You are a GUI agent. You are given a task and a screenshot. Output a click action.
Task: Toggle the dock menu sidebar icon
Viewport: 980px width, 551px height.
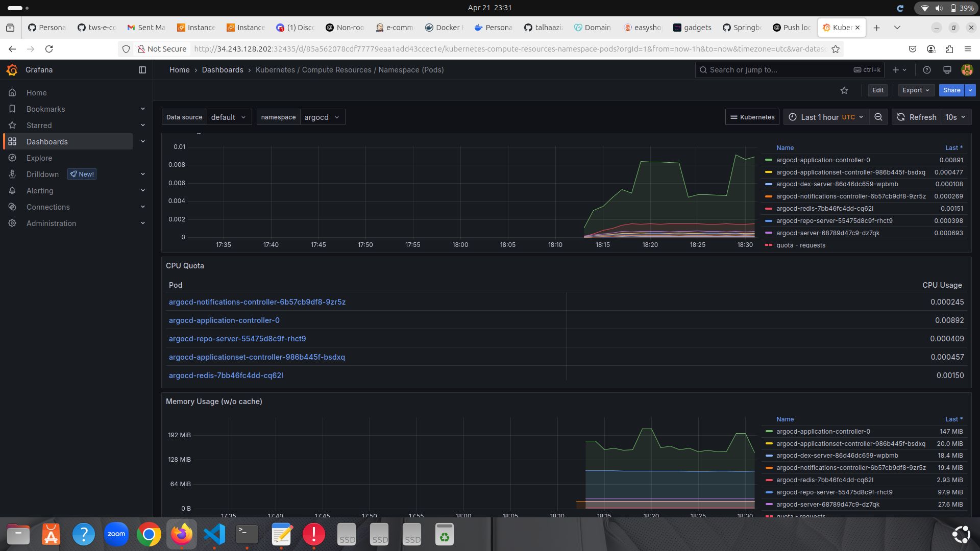pos(142,70)
